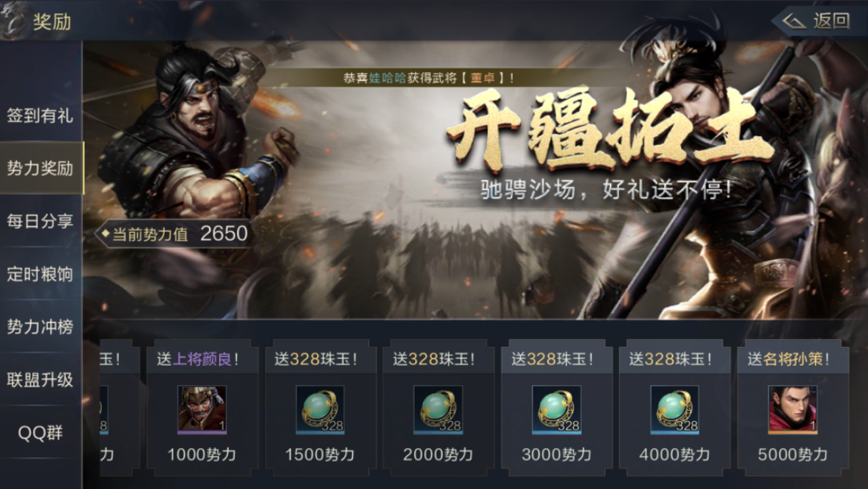Click the jade orb icon for 3000势力

pyautogui.click(x=556, y=409)
